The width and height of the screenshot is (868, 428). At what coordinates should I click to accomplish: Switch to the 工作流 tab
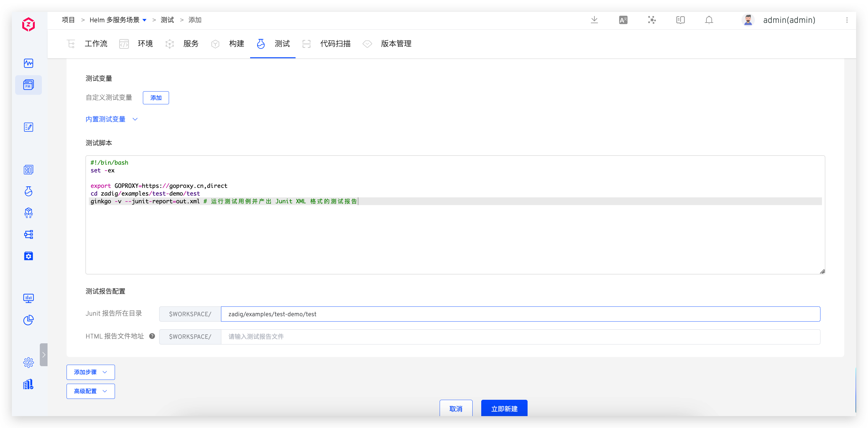(x=96, y=43)
